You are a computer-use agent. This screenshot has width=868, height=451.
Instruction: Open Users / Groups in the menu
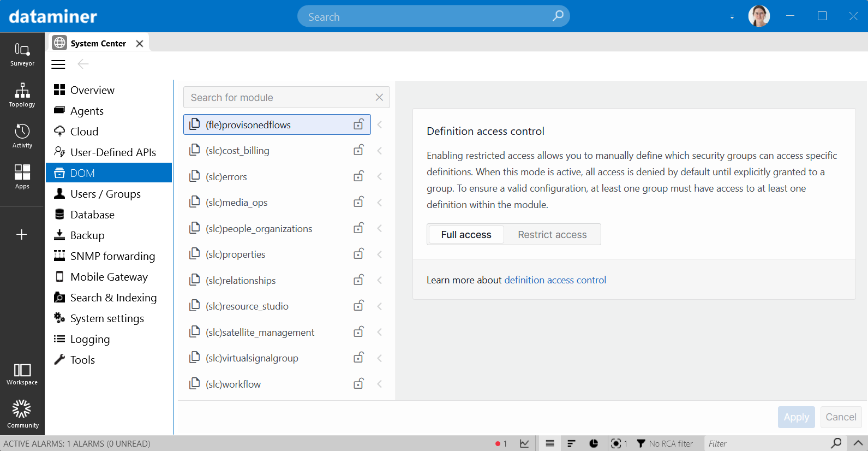point(105,194)
